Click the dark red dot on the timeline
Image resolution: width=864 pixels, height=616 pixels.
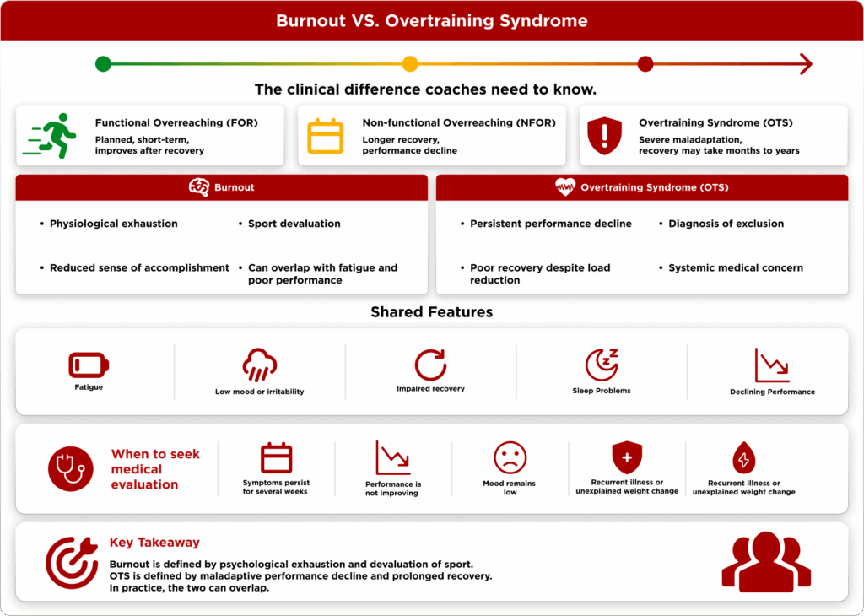pos(645,64)
